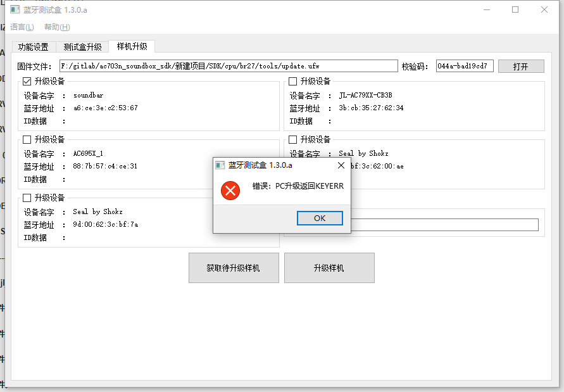Switch to the 测试盒升级 tab

(x=82, y=47)
